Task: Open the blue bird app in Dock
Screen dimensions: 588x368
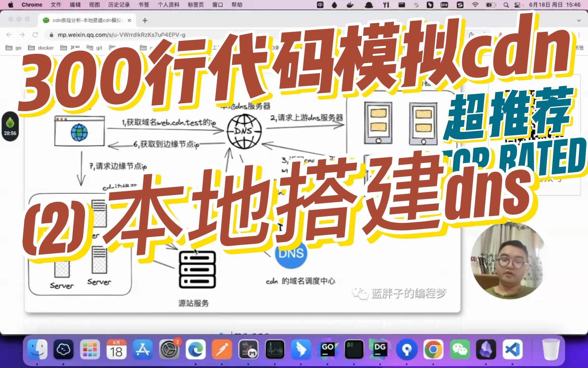Action: pos(301,349)
